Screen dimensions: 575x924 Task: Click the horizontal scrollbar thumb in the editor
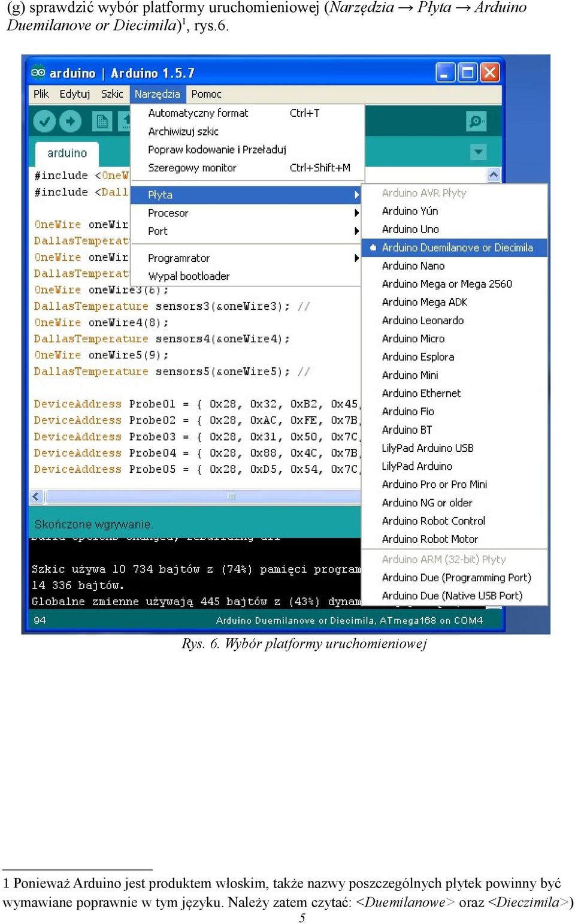click(x=202, y=497)
